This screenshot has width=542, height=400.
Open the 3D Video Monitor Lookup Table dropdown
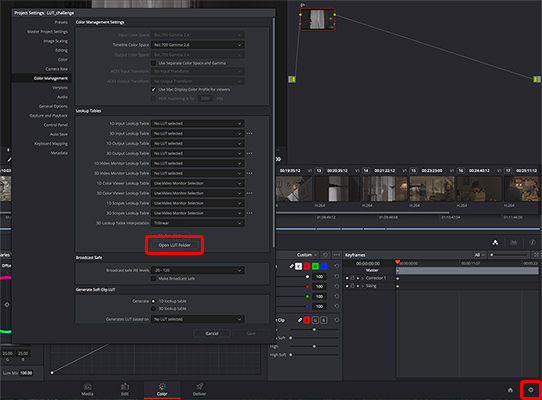pyautogui.click(x=197, y=173)
